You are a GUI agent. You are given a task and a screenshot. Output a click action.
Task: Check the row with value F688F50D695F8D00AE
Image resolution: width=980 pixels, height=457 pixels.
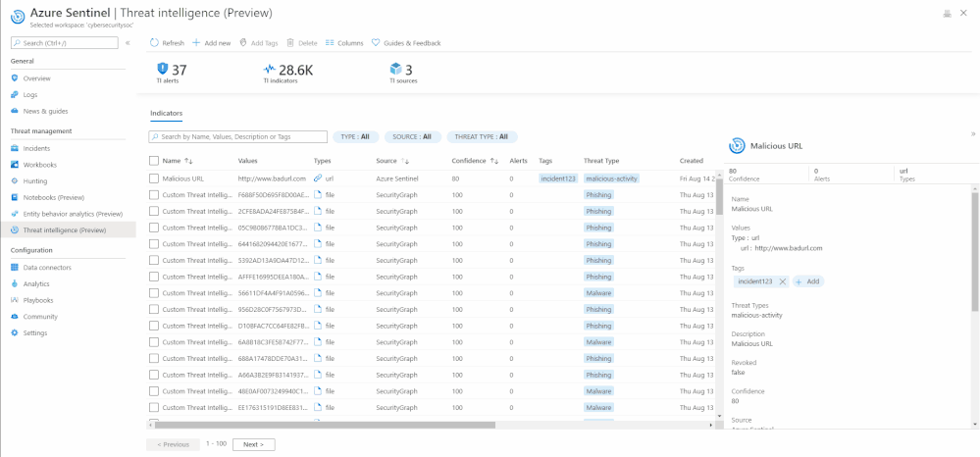tap(154, 195)
